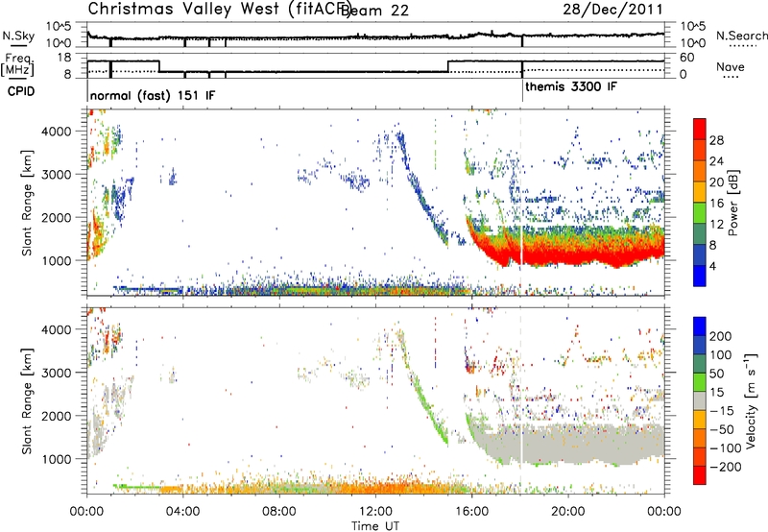Click the 'N.Search' legend label

(x=741, y=36)
